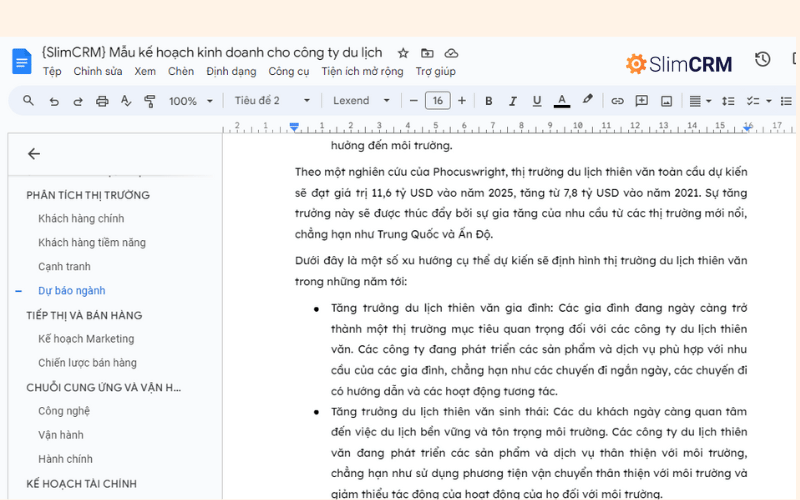Undo the last action
The image size is (800, 500).
point(54,101)
